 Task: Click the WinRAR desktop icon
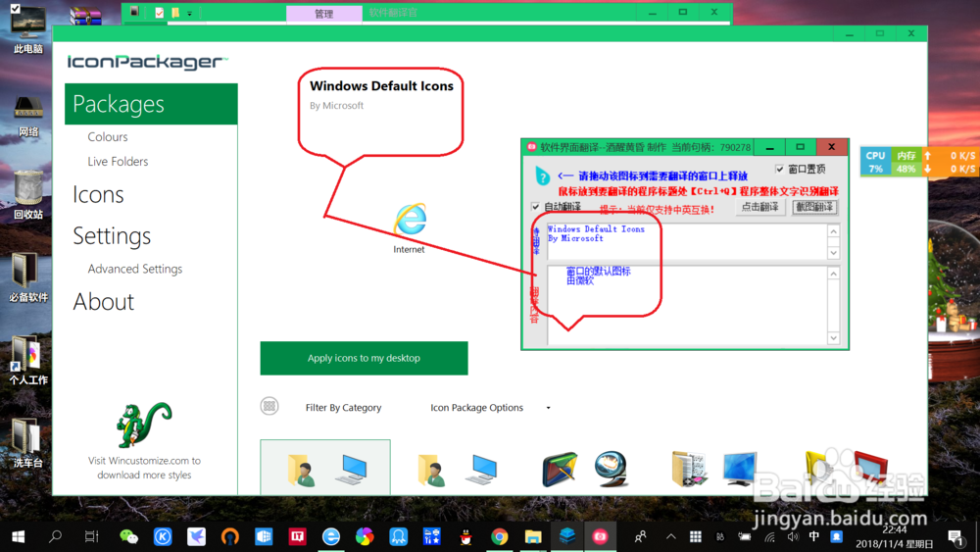86,16
